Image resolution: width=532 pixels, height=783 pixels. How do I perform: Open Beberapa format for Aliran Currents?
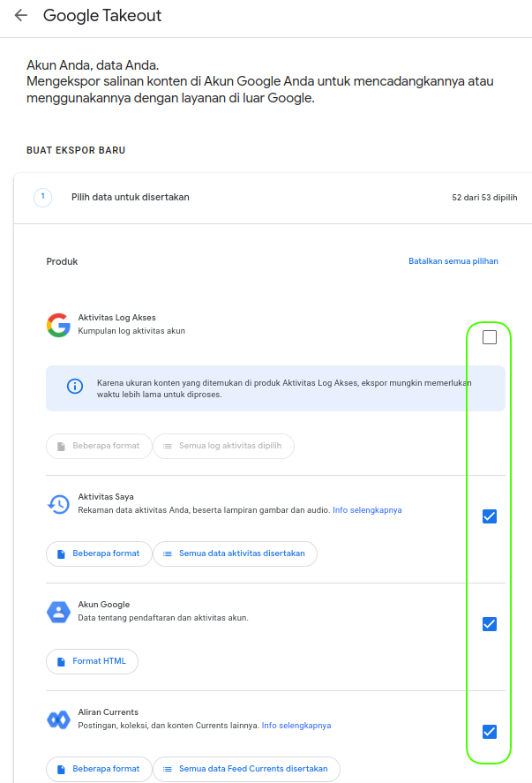point(98,769)
